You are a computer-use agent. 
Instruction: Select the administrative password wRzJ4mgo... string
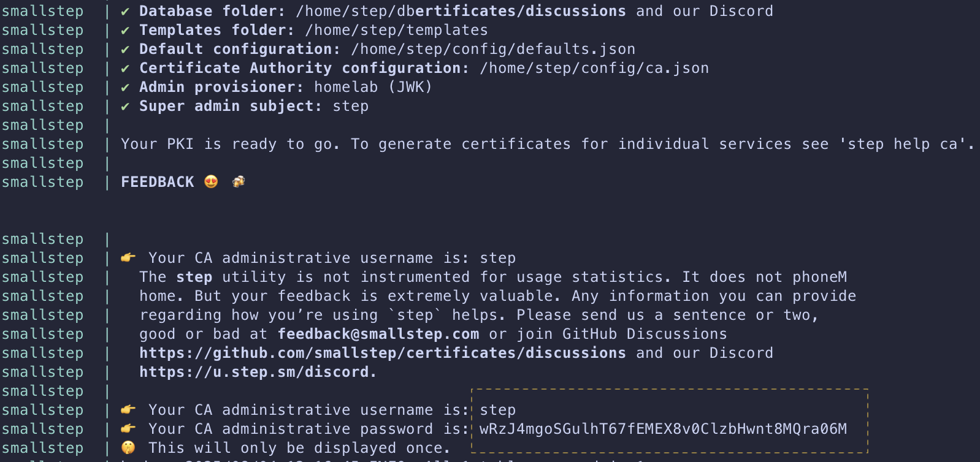pos(663,429)
